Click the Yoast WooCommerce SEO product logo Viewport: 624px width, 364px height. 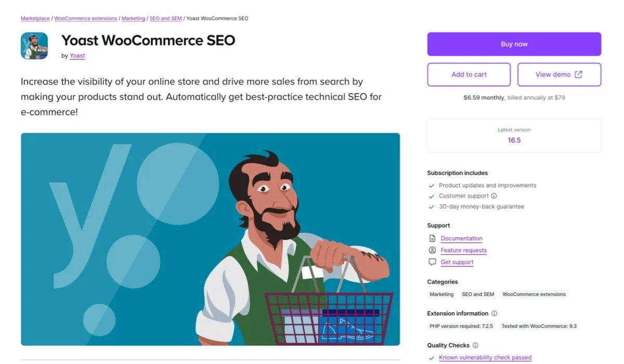(x=34, y=46)
